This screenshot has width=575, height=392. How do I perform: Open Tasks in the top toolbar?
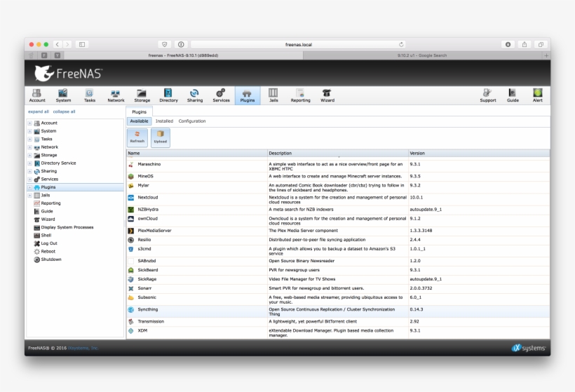pos(90,95)
